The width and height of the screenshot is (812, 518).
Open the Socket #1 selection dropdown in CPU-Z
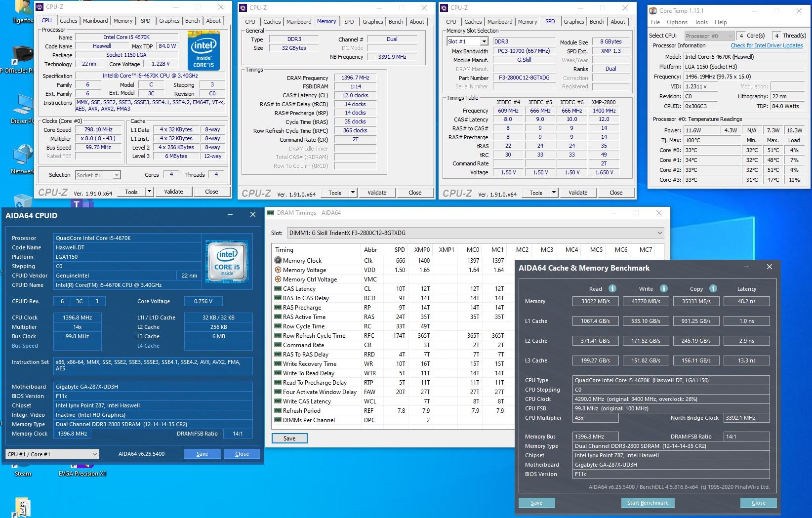point(98,175)
